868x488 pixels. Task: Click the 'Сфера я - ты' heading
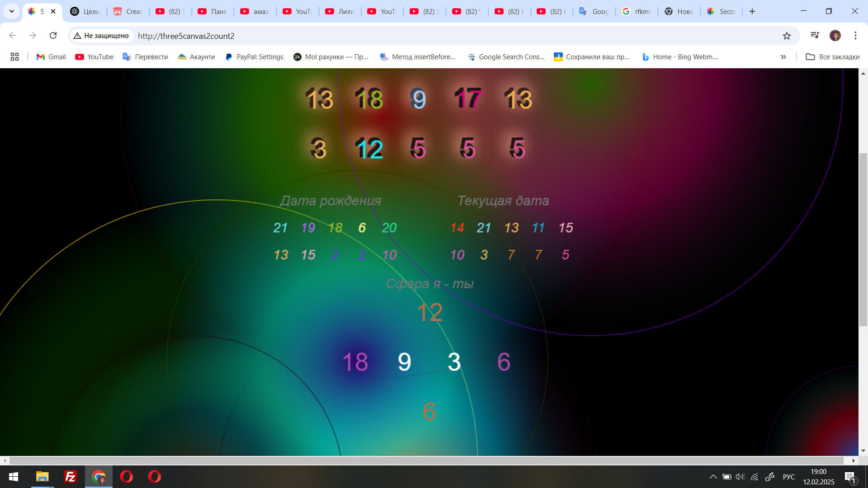click(429, 284)
